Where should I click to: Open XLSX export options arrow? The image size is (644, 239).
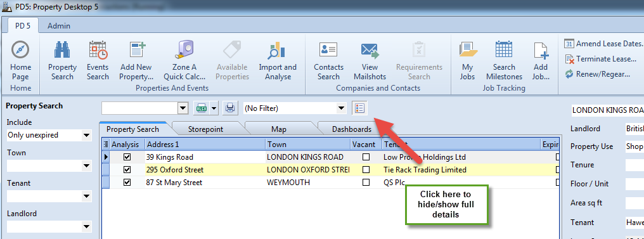[214, 108]
